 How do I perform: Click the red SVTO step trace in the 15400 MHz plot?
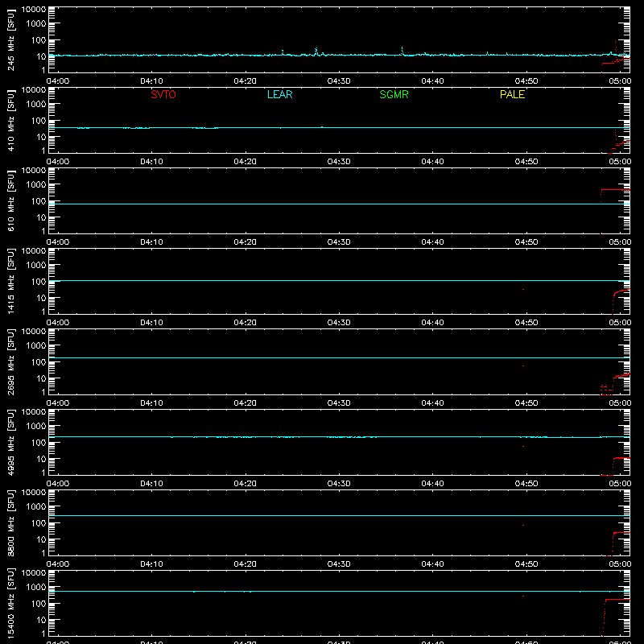(617, 600)
